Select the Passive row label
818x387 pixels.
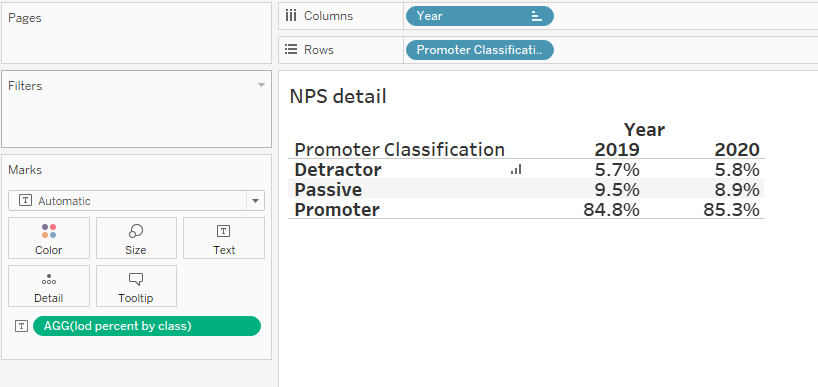(328, 189)
